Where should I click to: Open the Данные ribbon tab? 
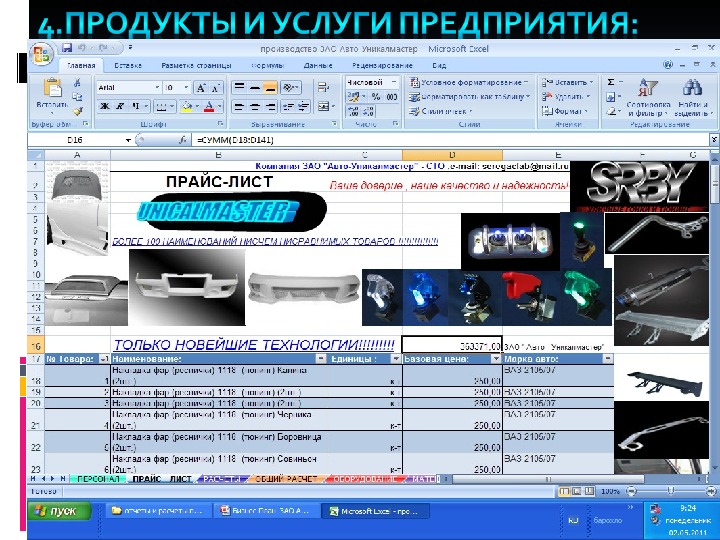tap(318, 65)
